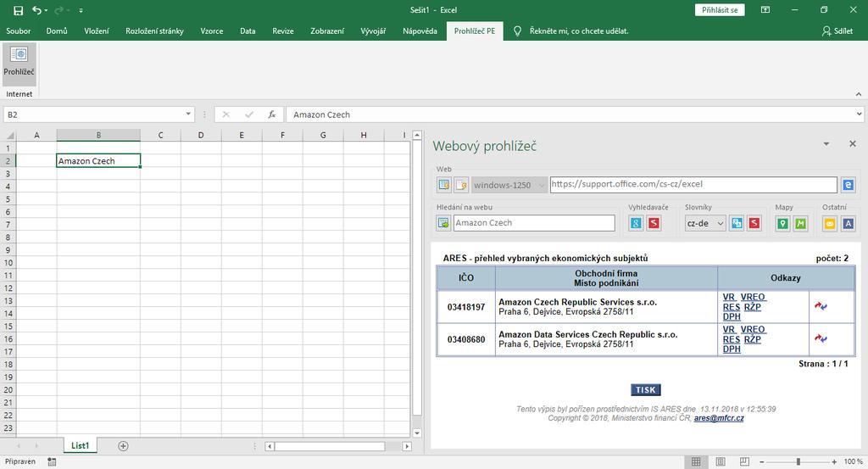Image resolution: width=868 pixels, height=469 pixels.
Task: Switch to Page Break Preview in the status bar
Action: (x=744, y=461)
